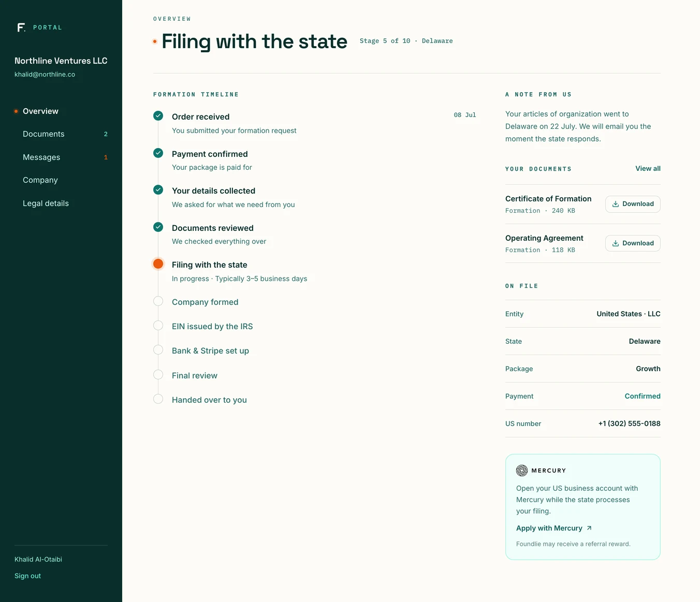
Task: Click the Your details collected step title
Action: (x=213, y=191)
